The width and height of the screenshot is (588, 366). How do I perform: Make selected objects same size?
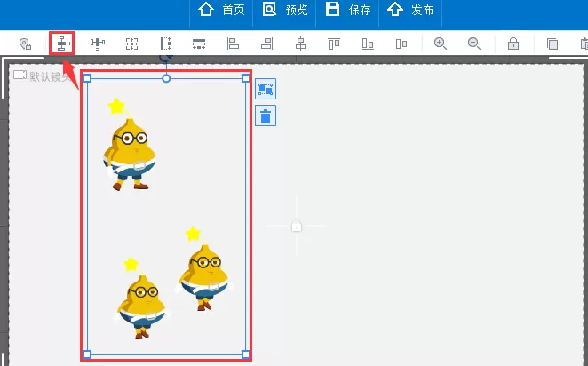coord(131,44)
